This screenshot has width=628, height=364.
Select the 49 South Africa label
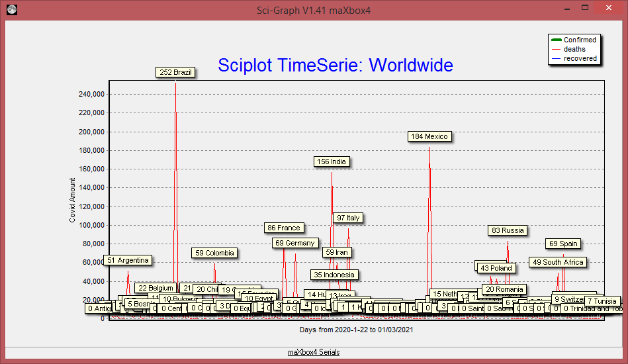click(558, 262)
